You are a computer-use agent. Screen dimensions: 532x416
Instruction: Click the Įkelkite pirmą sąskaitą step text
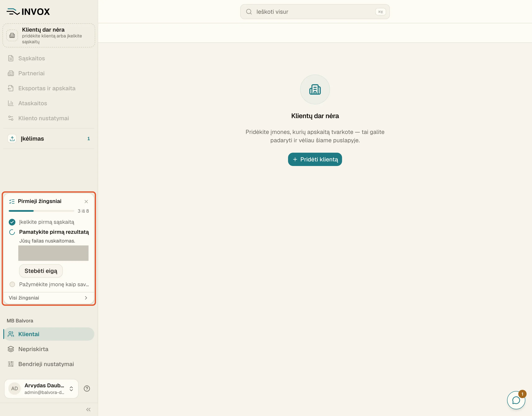pos(47,222)
